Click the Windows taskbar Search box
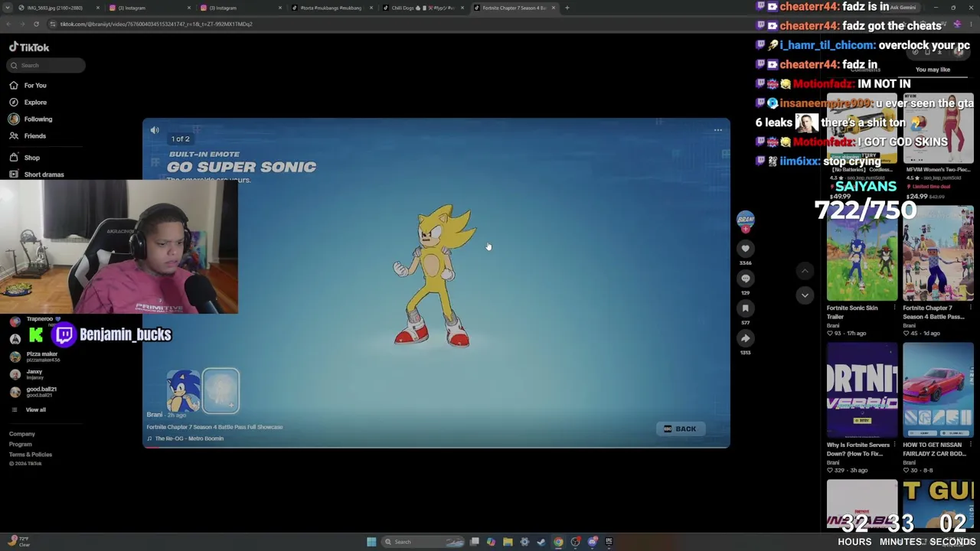This screenshot has width=980, height=551. click(x=423, y=542)
